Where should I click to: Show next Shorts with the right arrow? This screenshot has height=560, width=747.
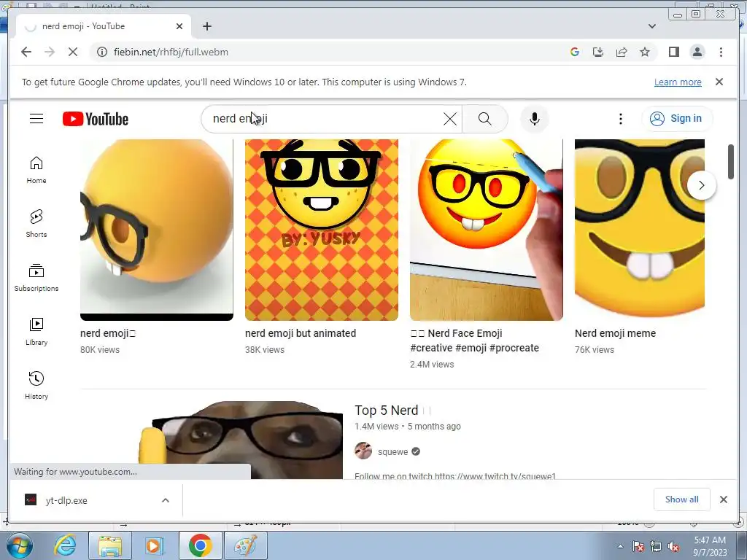click(701, 185)
